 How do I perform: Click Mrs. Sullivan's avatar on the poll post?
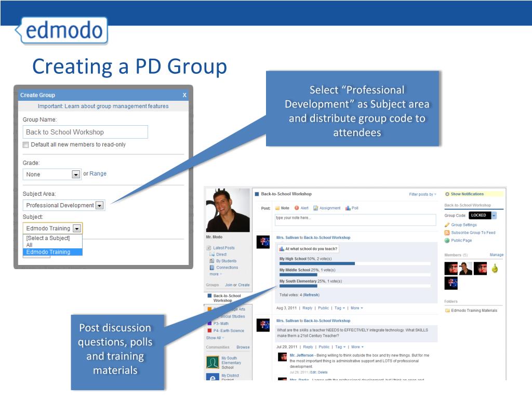click(263, 242)
